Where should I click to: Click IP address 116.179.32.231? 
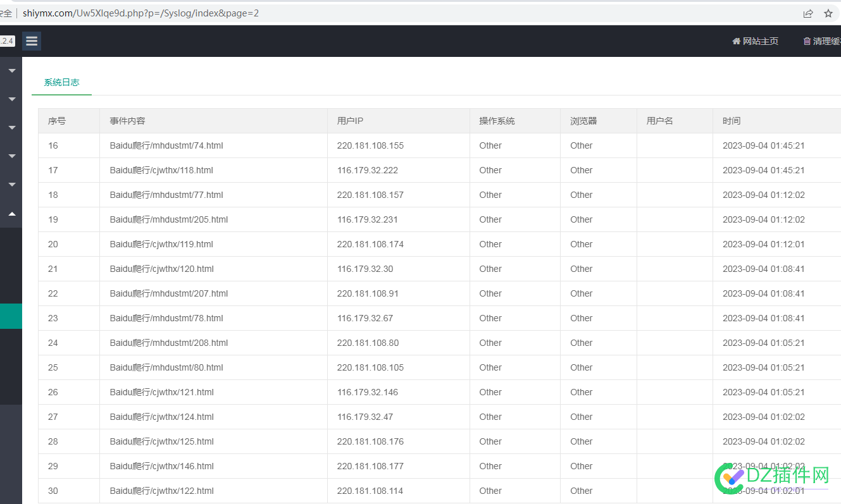pyautogui.click(x=368, y=219)
